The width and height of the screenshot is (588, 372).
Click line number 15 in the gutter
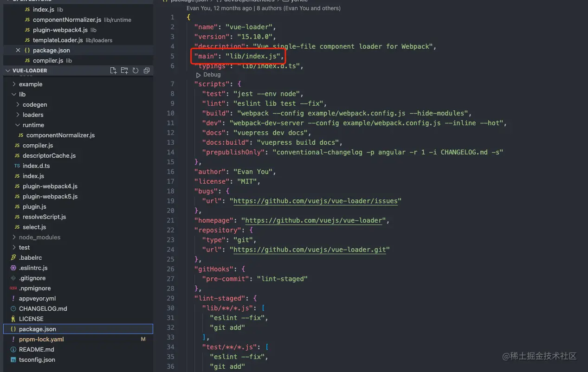[171, 162]
